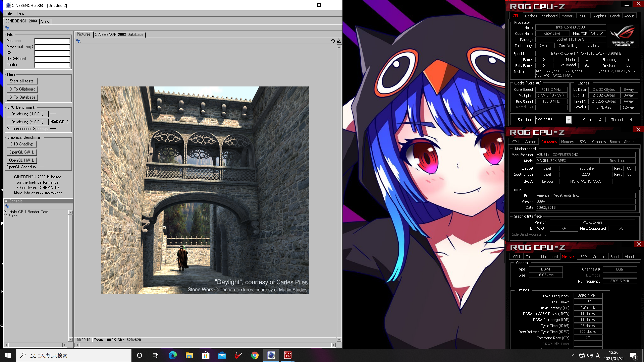Open the Windows Start menu
Image resolution: width=644 pixels, height=362 pixels.
(8, 355)
